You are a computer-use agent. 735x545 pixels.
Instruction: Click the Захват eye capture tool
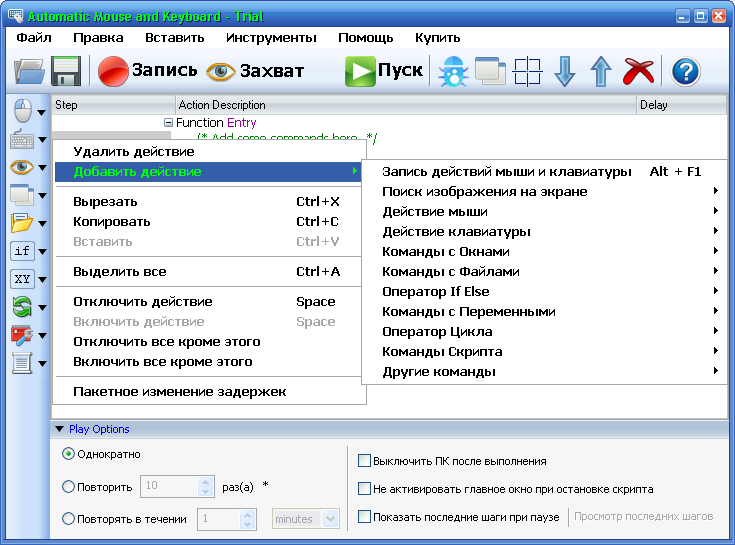point(255,71)
